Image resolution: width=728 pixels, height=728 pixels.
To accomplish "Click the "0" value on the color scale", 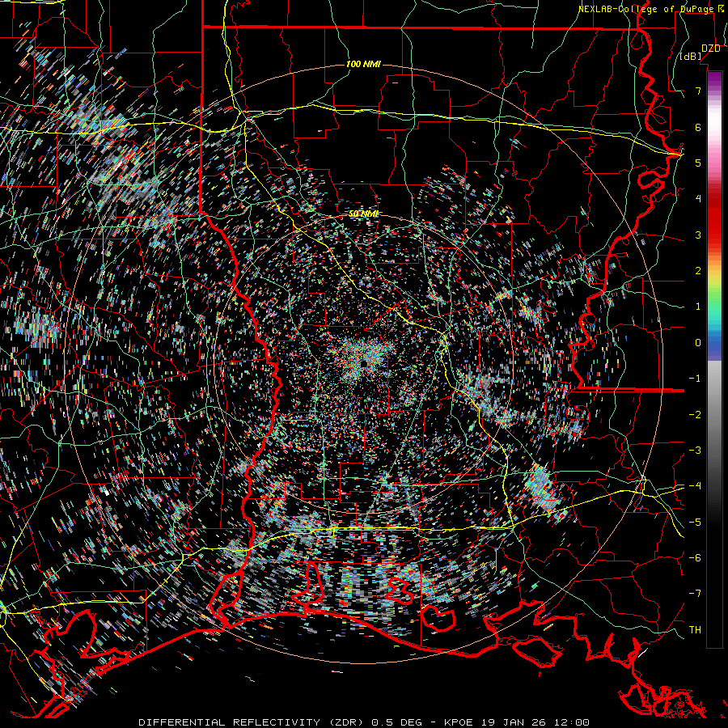I will point(698,343).
